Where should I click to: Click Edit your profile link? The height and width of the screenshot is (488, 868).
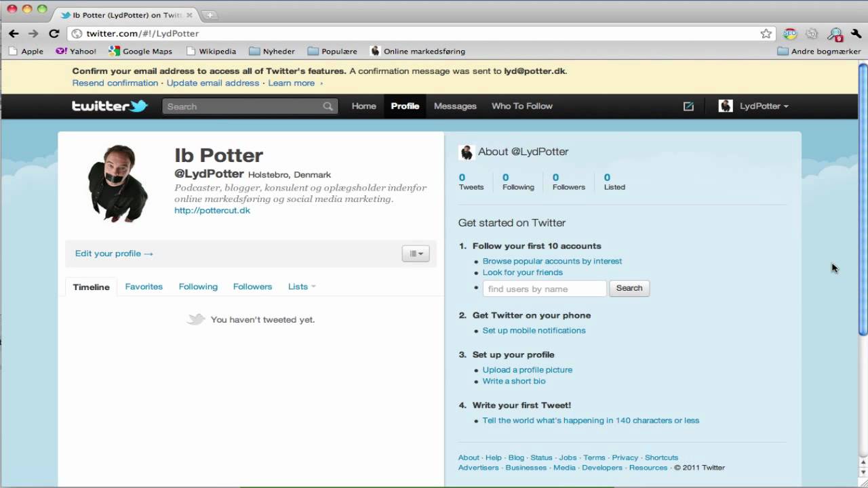[114, 253]
